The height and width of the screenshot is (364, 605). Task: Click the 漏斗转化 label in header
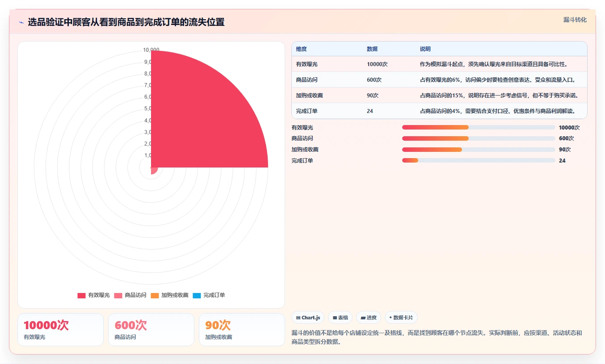click(x=575, y=20)
